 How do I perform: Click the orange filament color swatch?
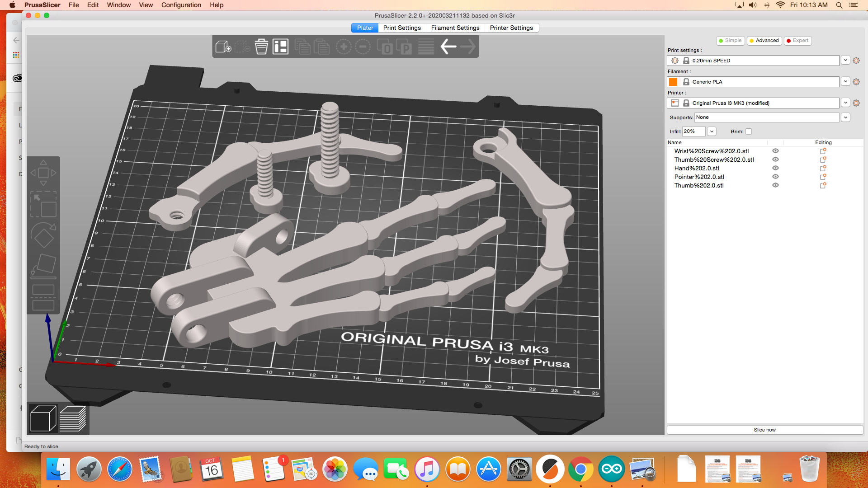674,82
